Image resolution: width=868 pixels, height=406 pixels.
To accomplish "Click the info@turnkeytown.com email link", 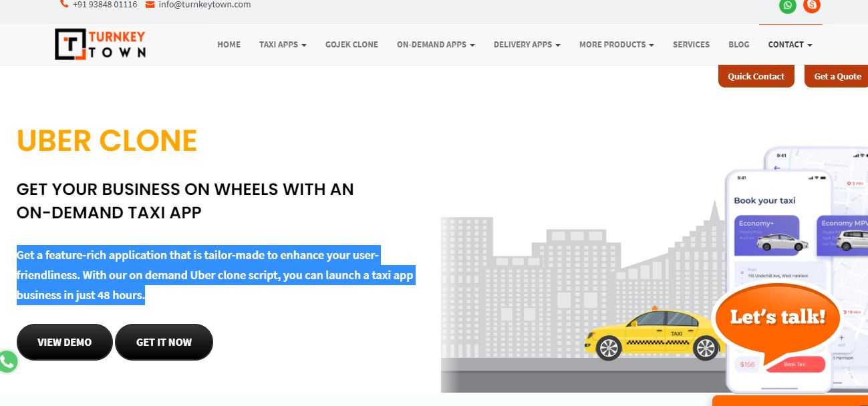I will (x=204, y=5).
